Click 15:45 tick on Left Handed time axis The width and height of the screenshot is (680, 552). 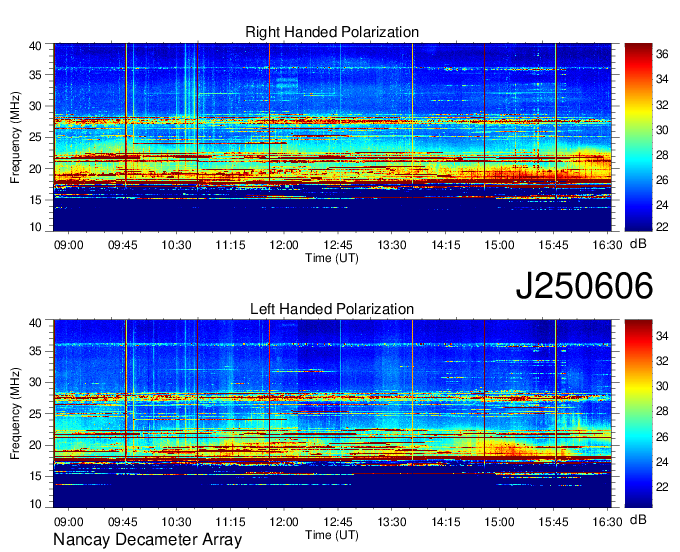553,522
